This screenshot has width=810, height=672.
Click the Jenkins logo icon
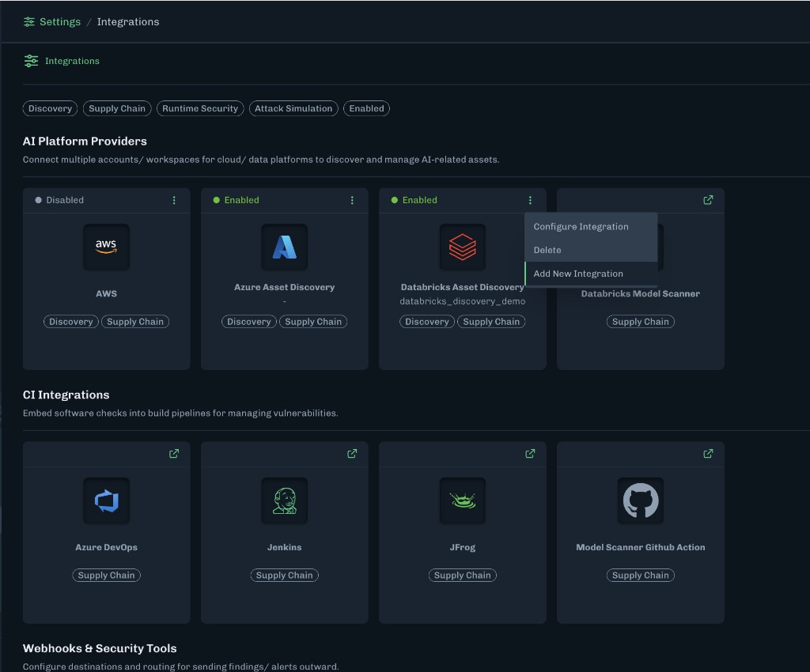coord(285,500)
